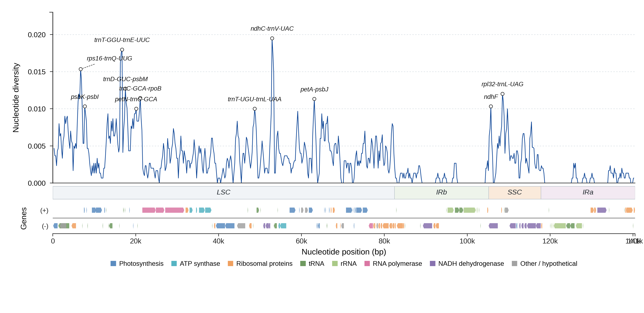Select the rps16-trnQ-UUG peak marker
This screenshot has width=644, height=313.
click(x=81, y=69)
